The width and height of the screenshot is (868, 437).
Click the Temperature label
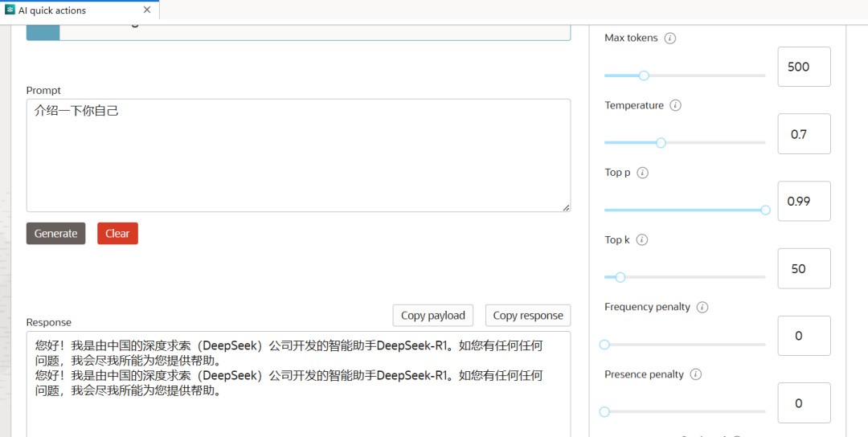pyautogui.click(x=634, y=105)
